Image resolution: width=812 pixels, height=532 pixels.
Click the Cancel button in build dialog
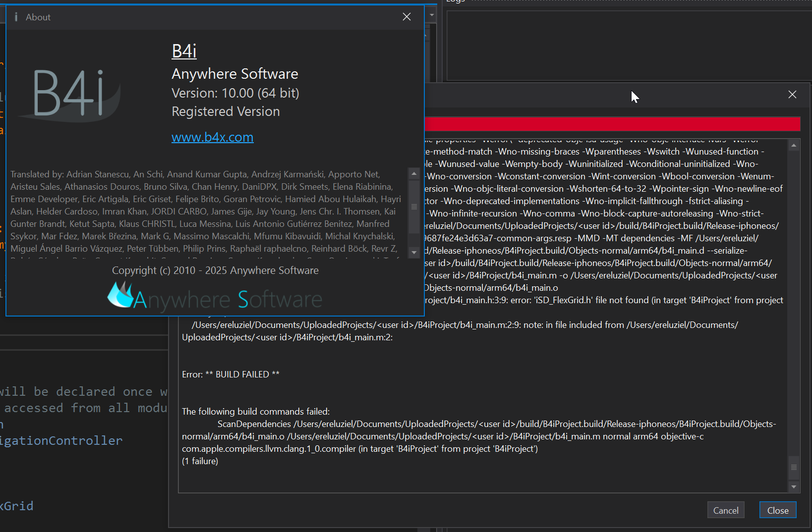(x=726, y=510)
